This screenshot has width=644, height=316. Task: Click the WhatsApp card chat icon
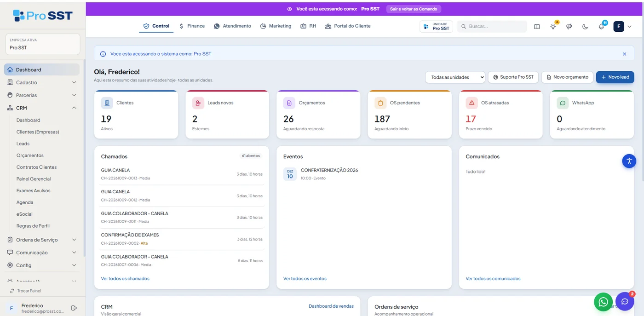[563, 103]
